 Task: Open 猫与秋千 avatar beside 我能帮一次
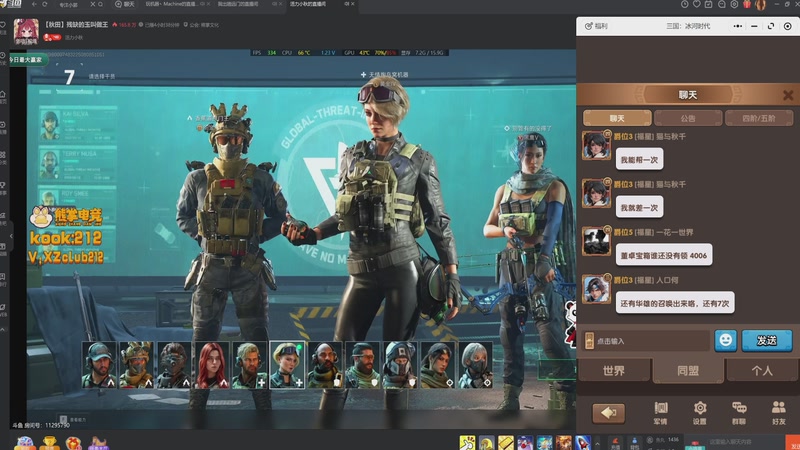[x=596, y=145]
